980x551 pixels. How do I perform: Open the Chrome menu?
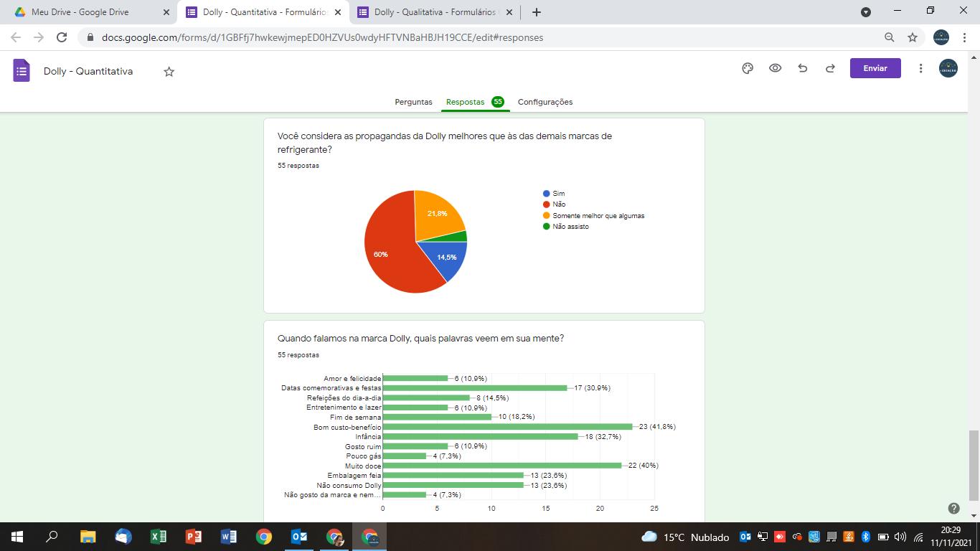964,37
